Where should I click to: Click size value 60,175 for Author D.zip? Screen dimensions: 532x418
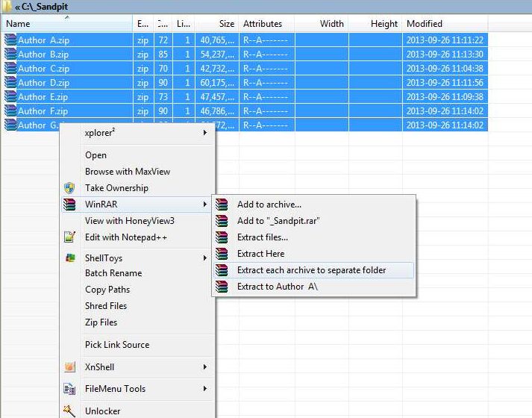pos(217,83)
